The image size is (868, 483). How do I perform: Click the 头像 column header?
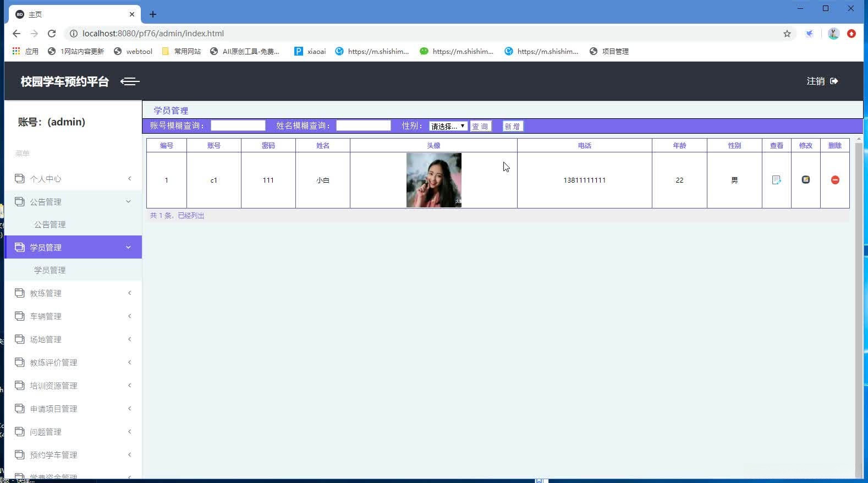click(x=433, y=145)
